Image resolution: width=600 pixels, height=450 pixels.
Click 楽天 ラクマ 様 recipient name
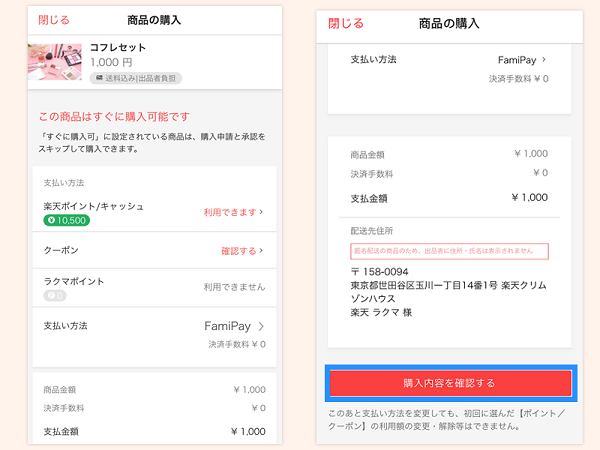(381, 312)
